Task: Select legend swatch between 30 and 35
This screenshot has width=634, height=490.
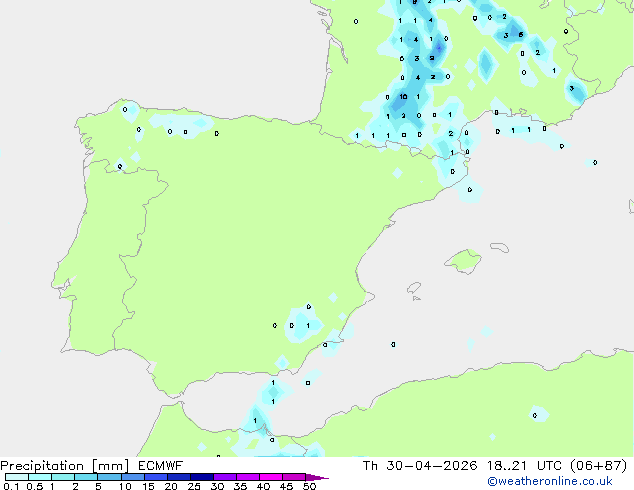Action: tap(224, 477)
